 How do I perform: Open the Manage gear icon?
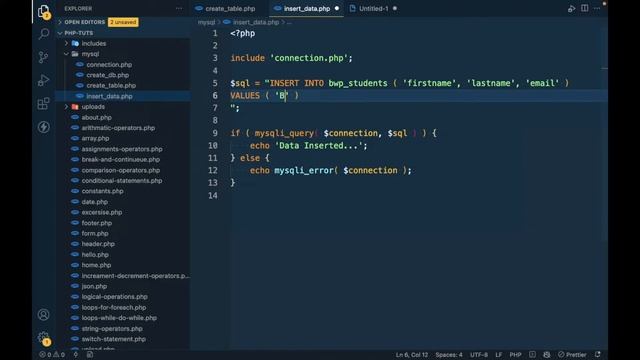[x=44, y=338]
